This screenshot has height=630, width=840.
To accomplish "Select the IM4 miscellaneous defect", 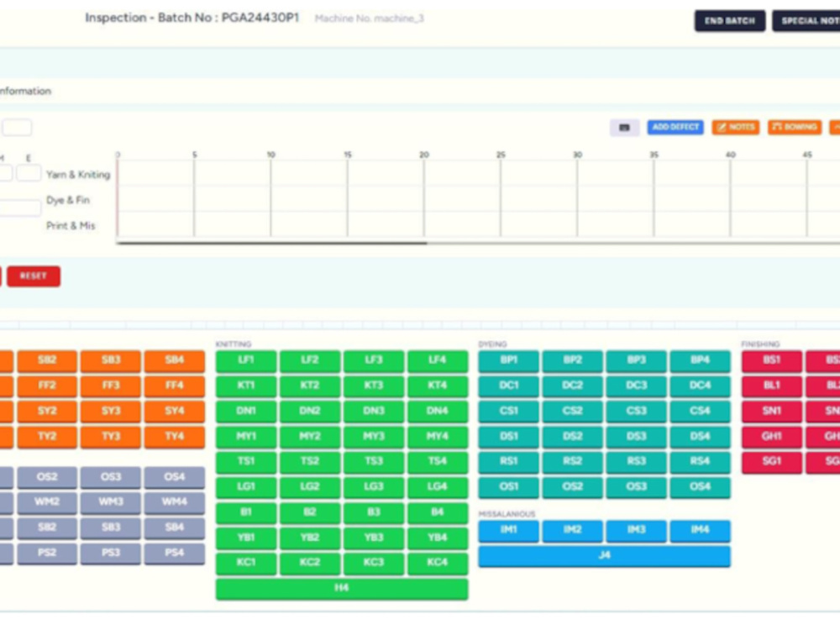I will coord(701,530).
